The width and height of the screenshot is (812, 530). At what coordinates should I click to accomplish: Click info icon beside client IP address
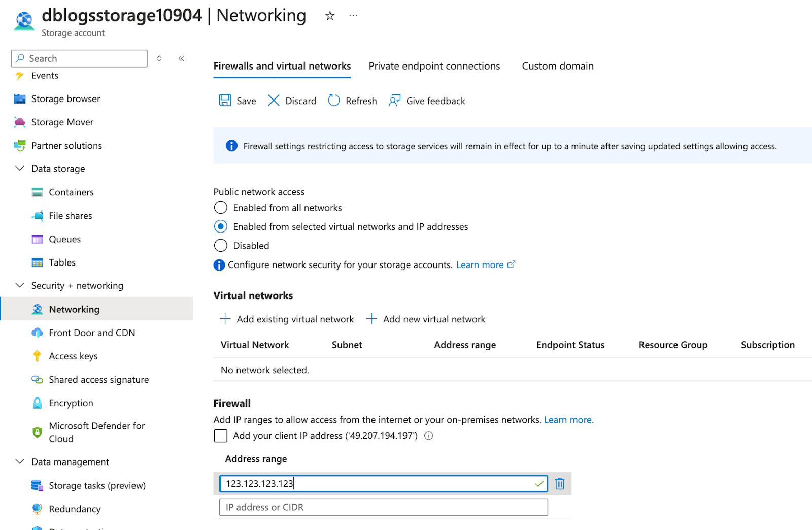pos(429,436)
